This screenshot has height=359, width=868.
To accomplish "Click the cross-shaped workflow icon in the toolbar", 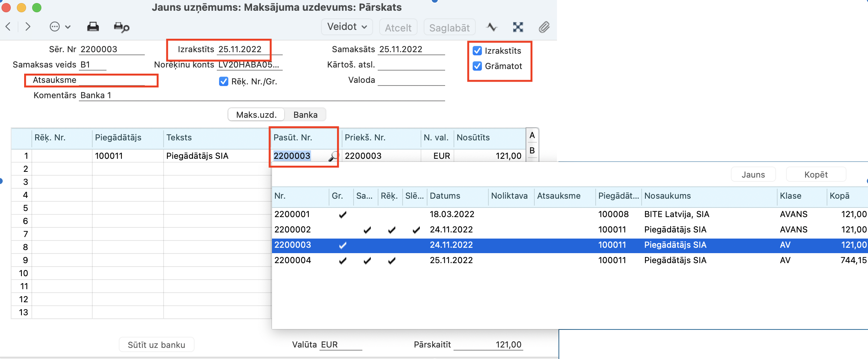I will [x=518, y=27].
